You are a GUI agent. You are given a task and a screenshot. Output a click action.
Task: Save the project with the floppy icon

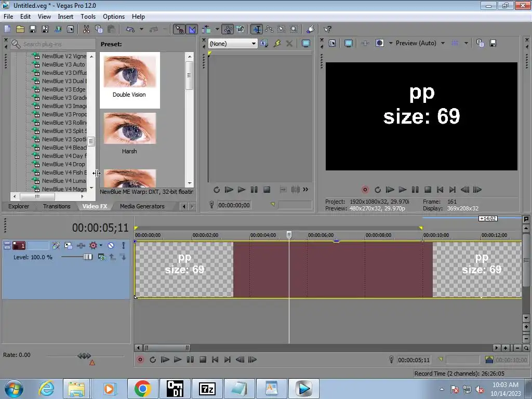(x=33, y=29)
